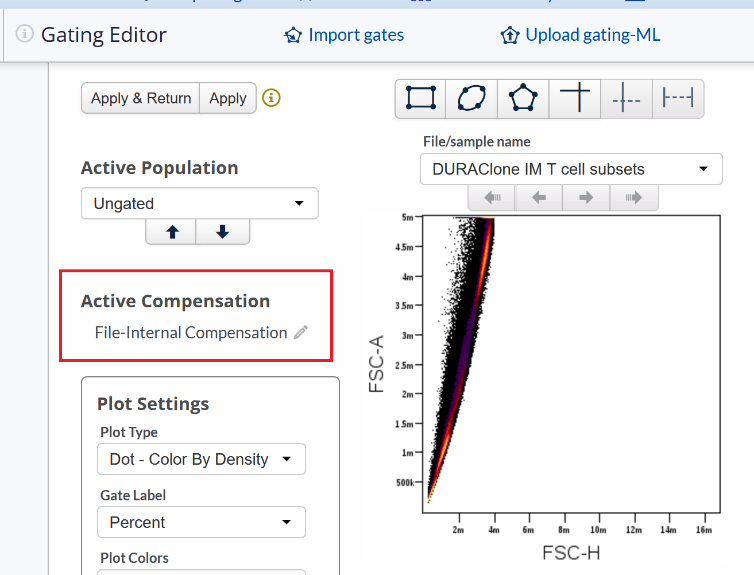The height and width of the screenshot is (575, 754).
Task: Click the Apply & Return button
Action: click(140, 98)
